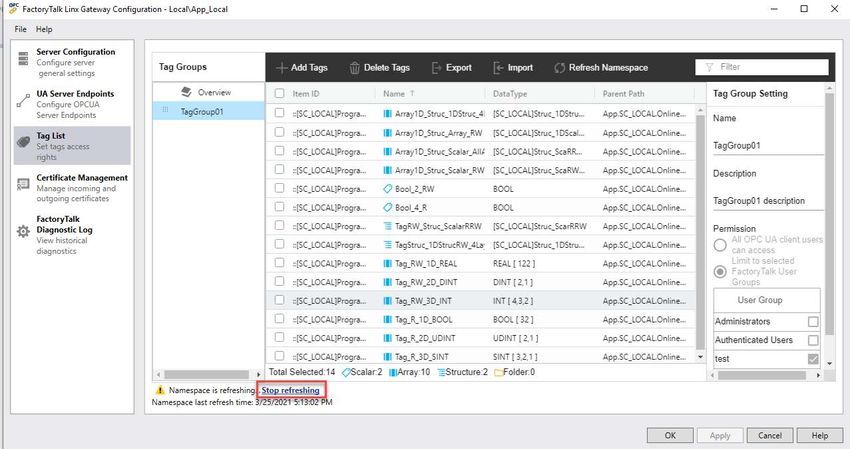850x449 pixels.
Task: Click REAL [ 122 ] datatype cell
Action: [x=513, y=264]
